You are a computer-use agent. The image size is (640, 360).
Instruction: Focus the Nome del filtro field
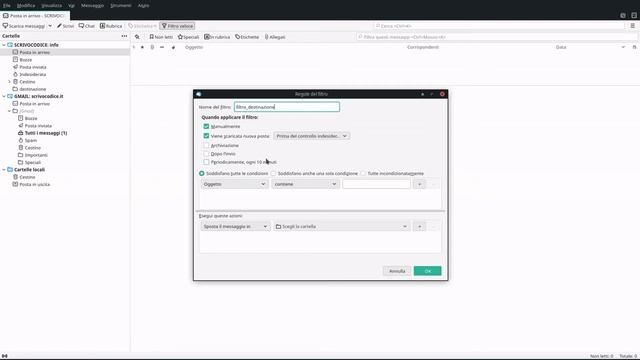(287, 107)
